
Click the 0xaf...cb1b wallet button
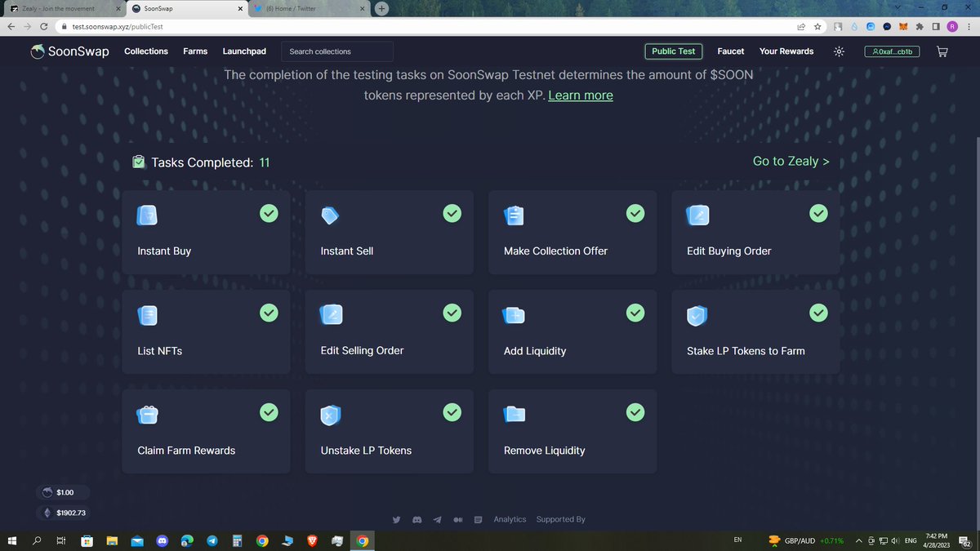[893, 51]
